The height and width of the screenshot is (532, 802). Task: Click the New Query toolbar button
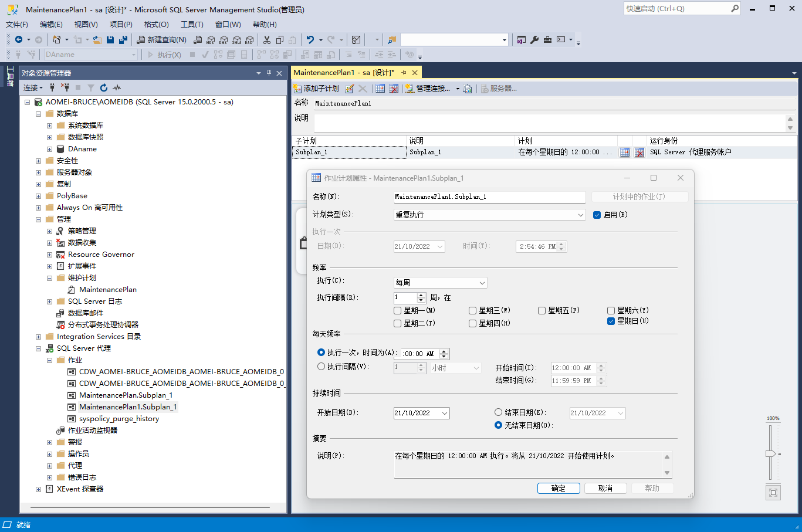coord(162,39)
